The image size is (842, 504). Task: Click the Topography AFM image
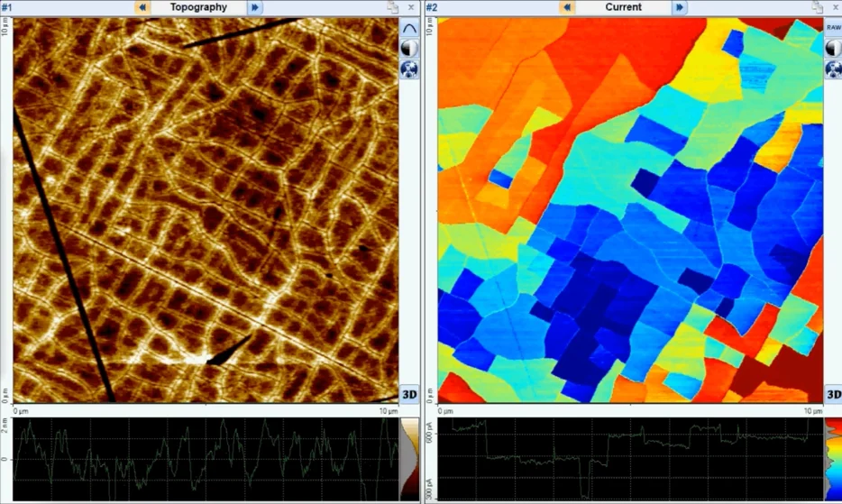click(x=206, y=210)
